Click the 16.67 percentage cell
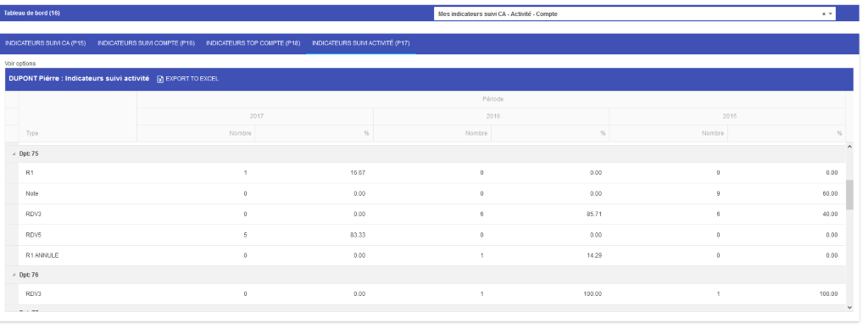 (x=358, y=173)
